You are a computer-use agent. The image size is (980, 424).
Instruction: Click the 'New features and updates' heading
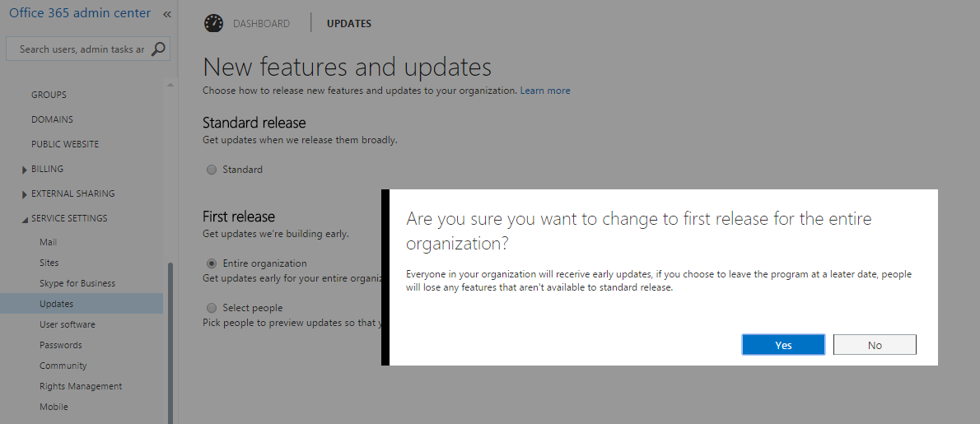click(347, 67)
